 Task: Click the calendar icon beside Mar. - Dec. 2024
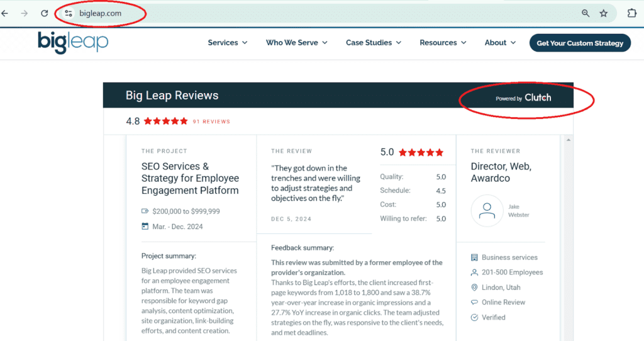pos(145,226)
